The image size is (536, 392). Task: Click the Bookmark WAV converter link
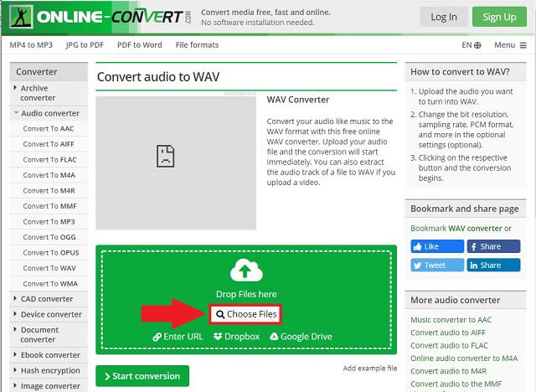pos(456,229)
